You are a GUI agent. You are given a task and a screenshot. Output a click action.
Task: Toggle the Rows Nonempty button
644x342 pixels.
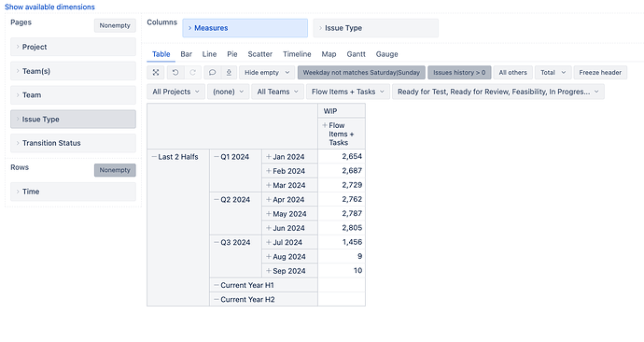115,170
